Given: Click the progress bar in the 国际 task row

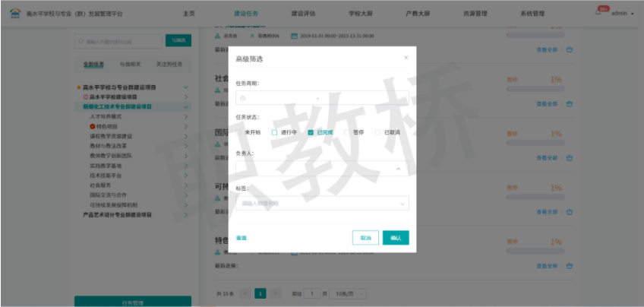Looking at the screenshot, I should tap(535, 143).
